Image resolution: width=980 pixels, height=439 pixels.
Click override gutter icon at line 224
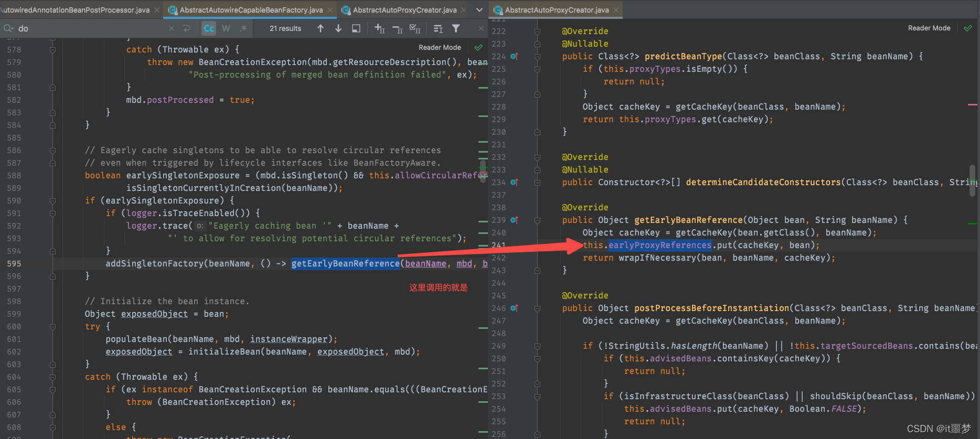pos(514,56)
